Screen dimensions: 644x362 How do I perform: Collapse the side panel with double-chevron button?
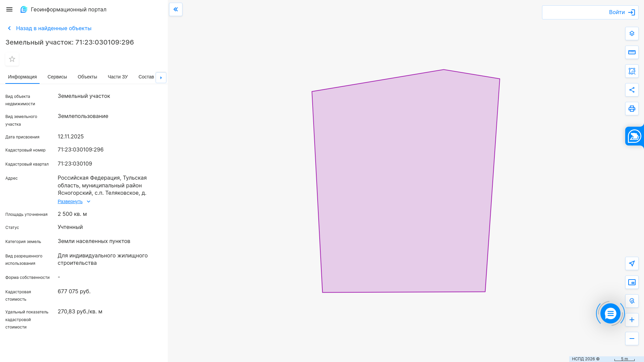[x=176, y=9]
